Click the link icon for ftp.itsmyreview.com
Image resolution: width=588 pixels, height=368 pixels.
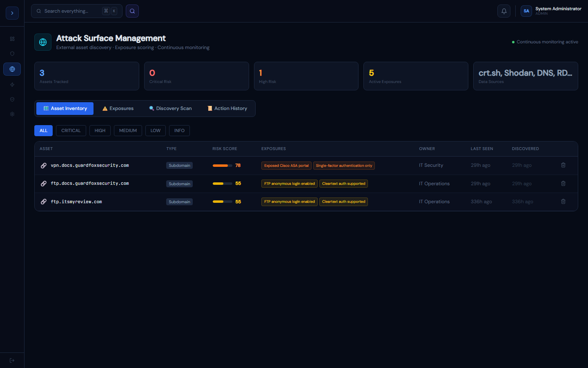point(43,202)
